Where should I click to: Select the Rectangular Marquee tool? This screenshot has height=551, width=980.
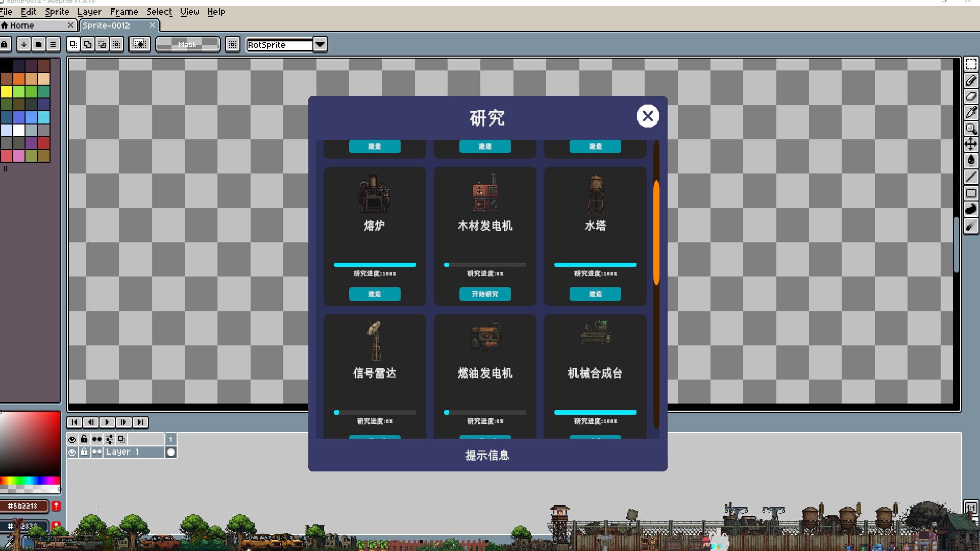click(971, 64)
